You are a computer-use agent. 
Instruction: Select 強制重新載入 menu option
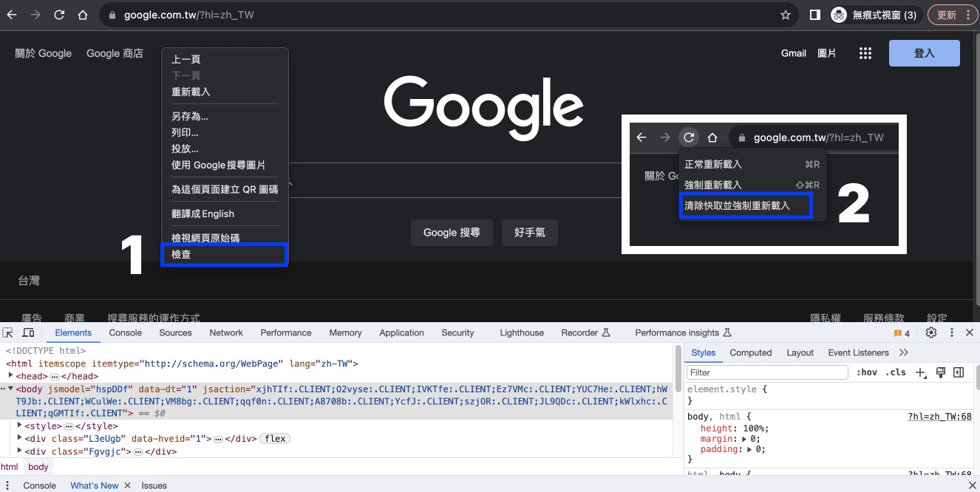pos(752,185)
